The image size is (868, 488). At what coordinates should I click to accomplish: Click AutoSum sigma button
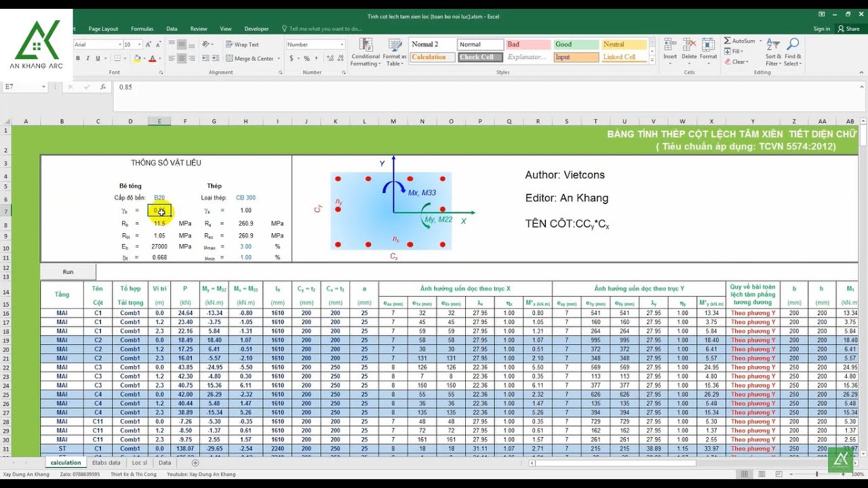pos(727,41)
